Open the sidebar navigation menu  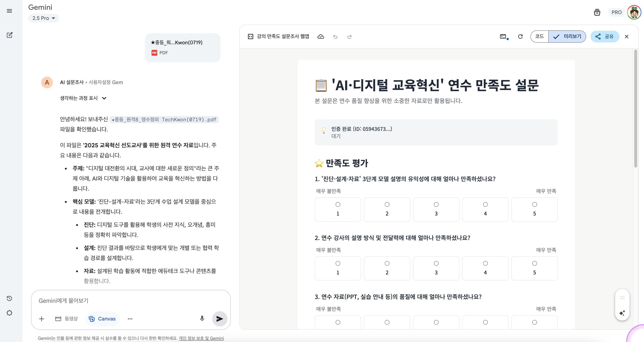click(x=10, y=10)
